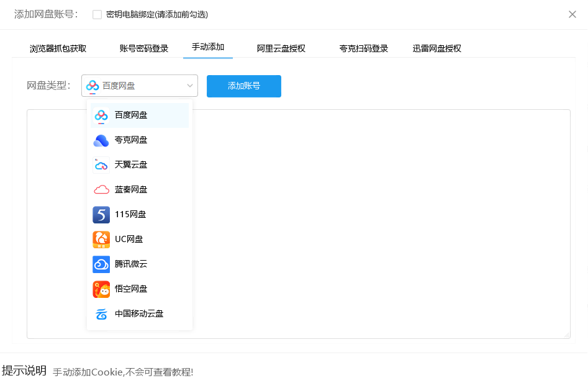Screen dimensions: 588x391
Task: Select the 百度网盘 icon in the list
Action: 101,115
